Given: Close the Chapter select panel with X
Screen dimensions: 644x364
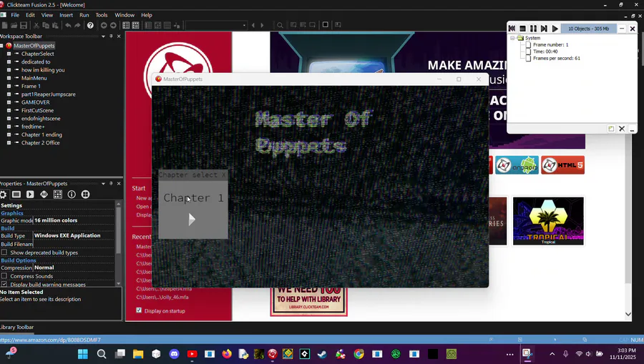Looking at the screenshot, I should [223, 174].
